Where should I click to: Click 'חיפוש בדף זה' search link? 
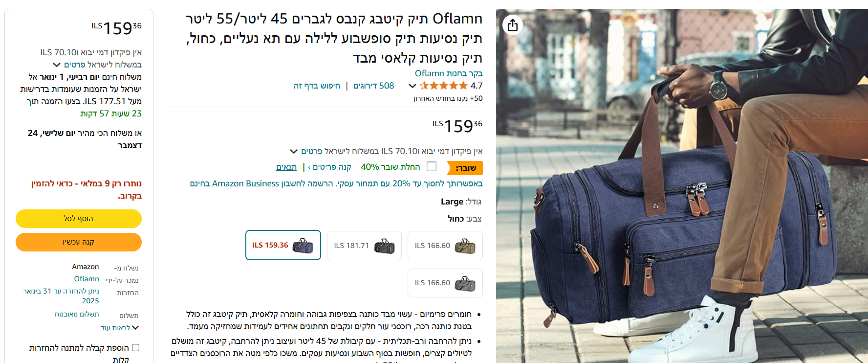pos(317,86)
